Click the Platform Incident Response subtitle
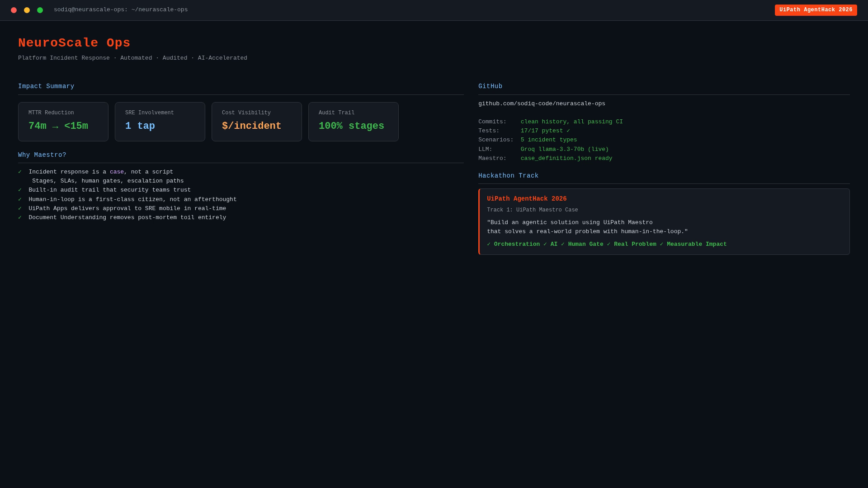The image size is (868, 488). (x=132, y=58)
